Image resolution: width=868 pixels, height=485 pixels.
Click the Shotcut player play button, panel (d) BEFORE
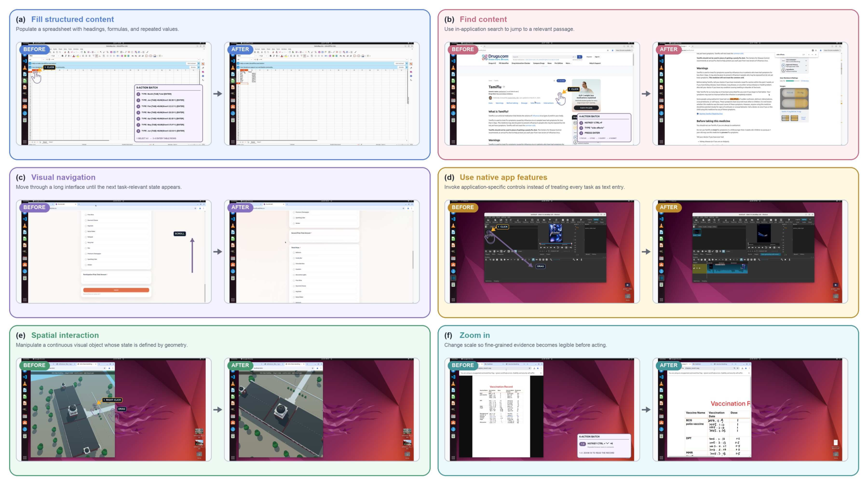point(548,247)
